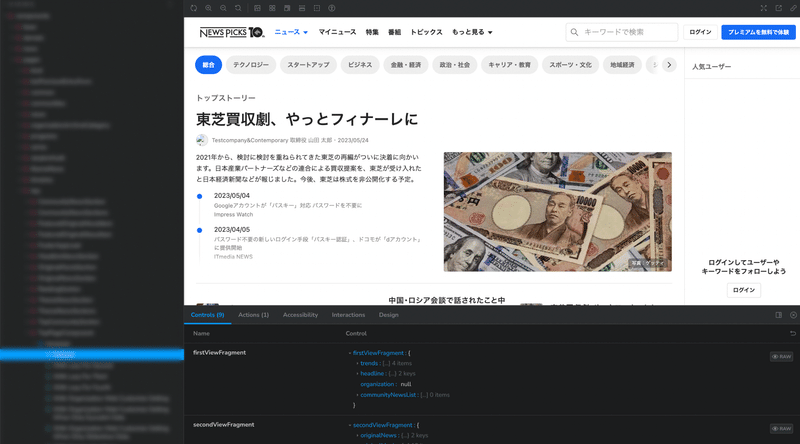The image size is (800, 444).
Task: Expand the communityNewsList array node
Action: (x=357, y=395)
